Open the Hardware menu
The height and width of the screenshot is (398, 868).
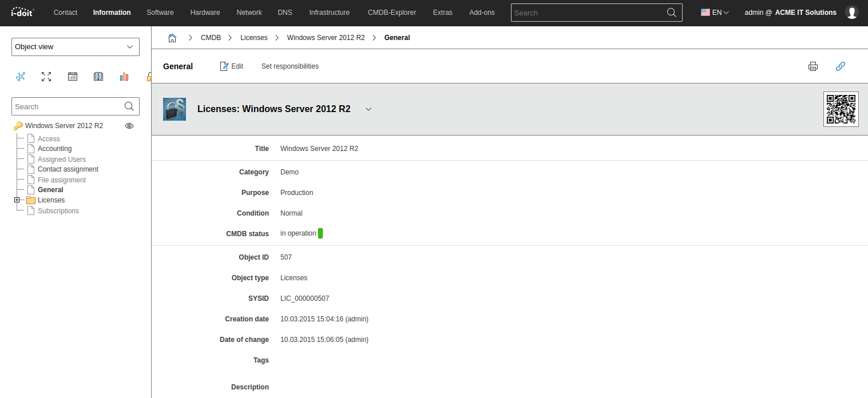coord(205,12)
